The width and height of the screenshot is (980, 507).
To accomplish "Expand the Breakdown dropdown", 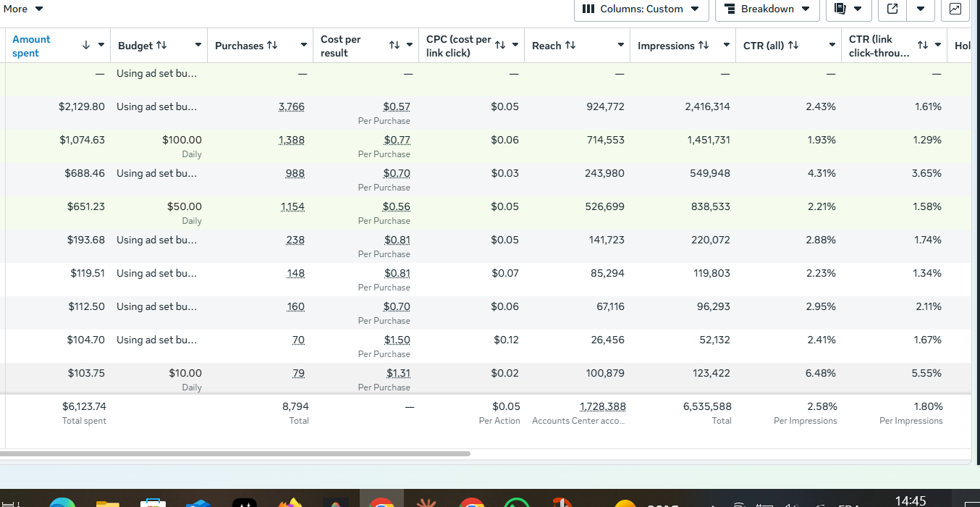I will (766, 9).
